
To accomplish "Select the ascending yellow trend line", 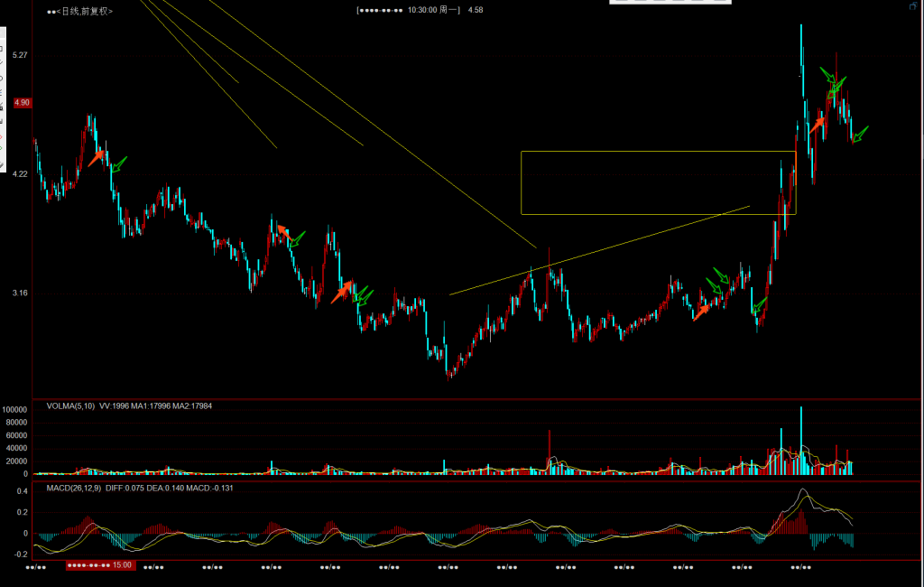I will click(x=599, y=251).
